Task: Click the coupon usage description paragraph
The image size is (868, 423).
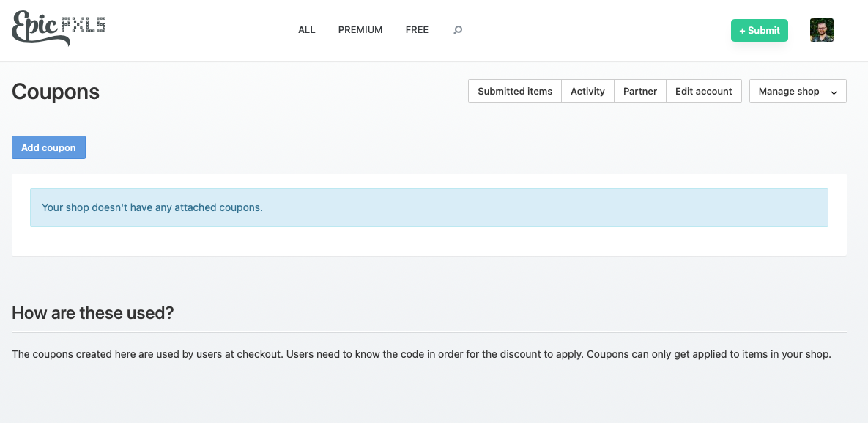Action: pyautogui.click(x=421, y=354)
